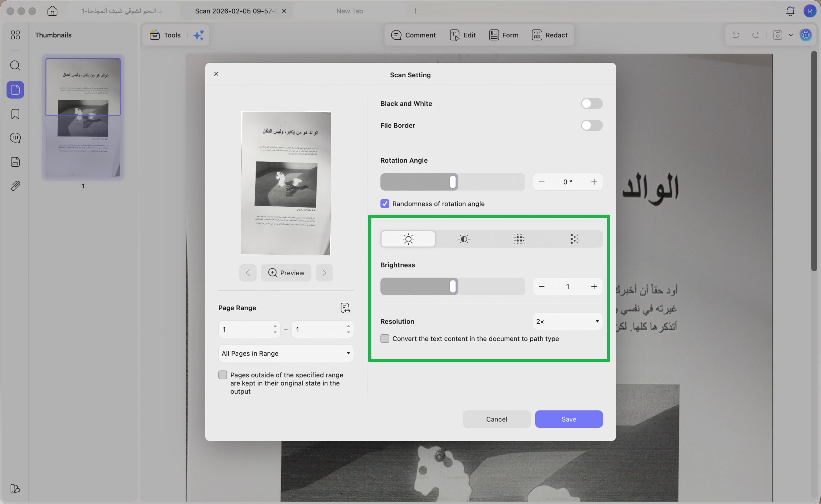
Task: Select the regular dot grid noise icon
Action: 519,239
